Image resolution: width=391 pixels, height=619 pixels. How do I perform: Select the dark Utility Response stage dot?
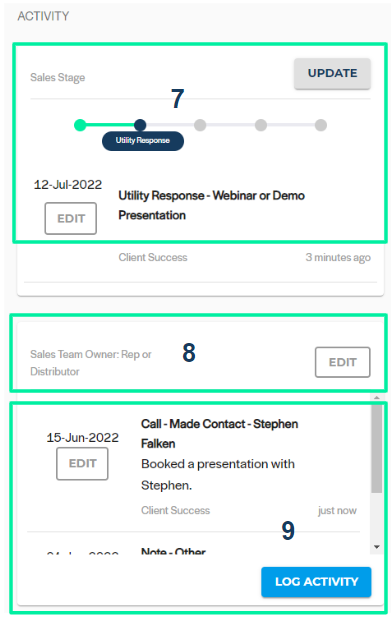[140, 125]
